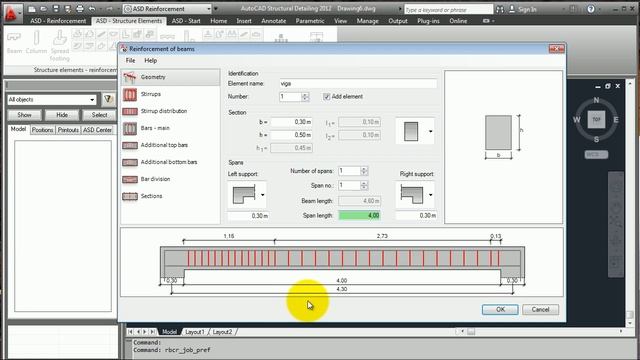
Task: Click the Beam tool in the ribbon
Action: click(x=14, y=43)
